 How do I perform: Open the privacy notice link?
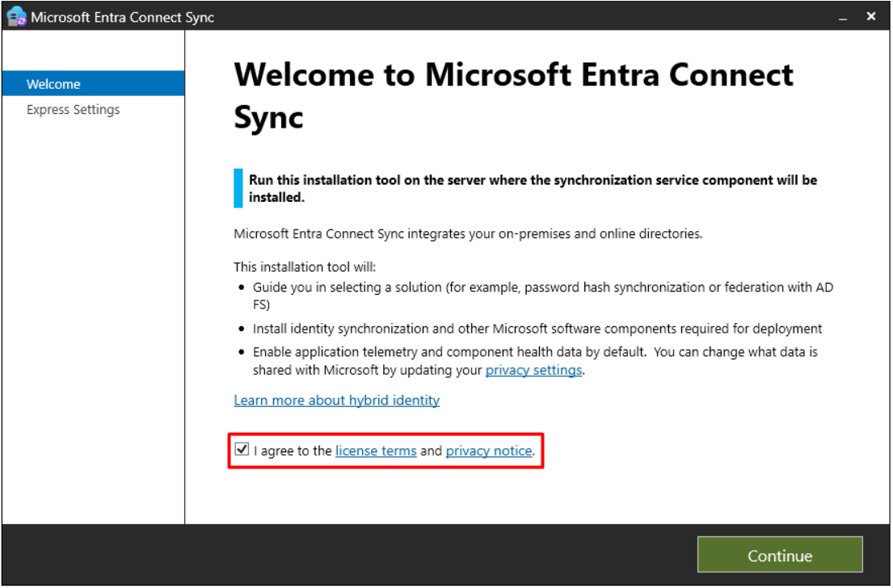(x=489, y=451)
